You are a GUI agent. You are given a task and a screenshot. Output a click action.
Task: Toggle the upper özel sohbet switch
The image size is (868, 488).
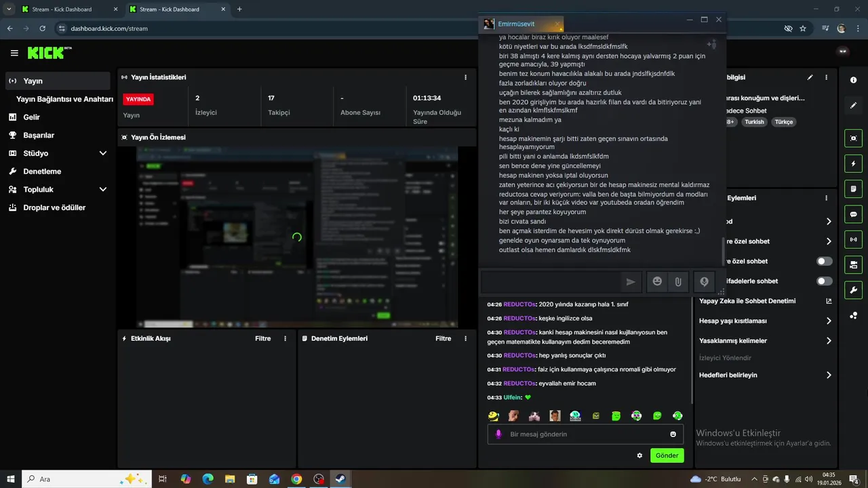(825, 261)
